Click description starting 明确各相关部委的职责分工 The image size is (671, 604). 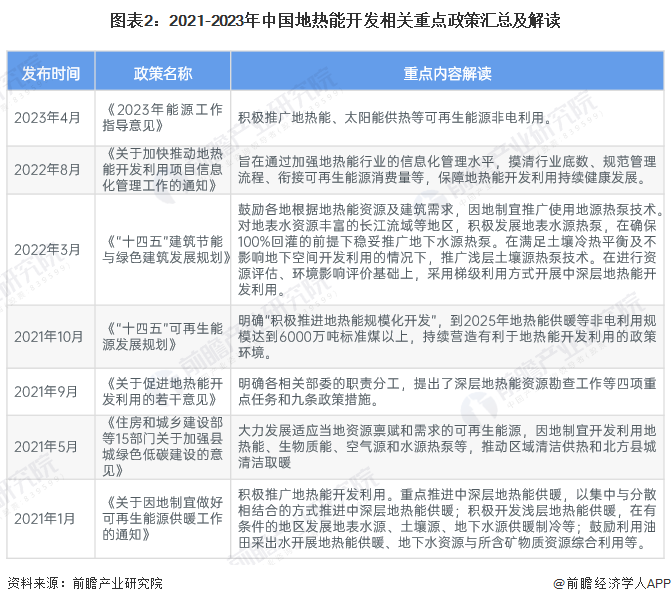point(447,391)
